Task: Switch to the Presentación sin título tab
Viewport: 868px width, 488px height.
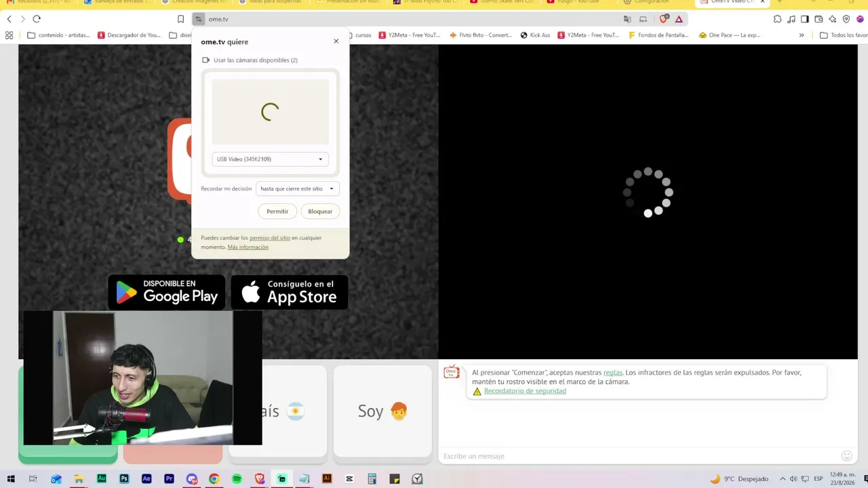Action: coord(349,2)
